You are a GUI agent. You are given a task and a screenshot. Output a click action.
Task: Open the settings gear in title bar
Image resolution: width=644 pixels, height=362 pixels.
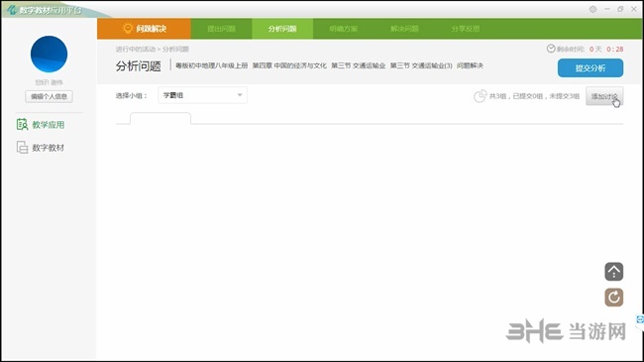(x=592, y=9)
